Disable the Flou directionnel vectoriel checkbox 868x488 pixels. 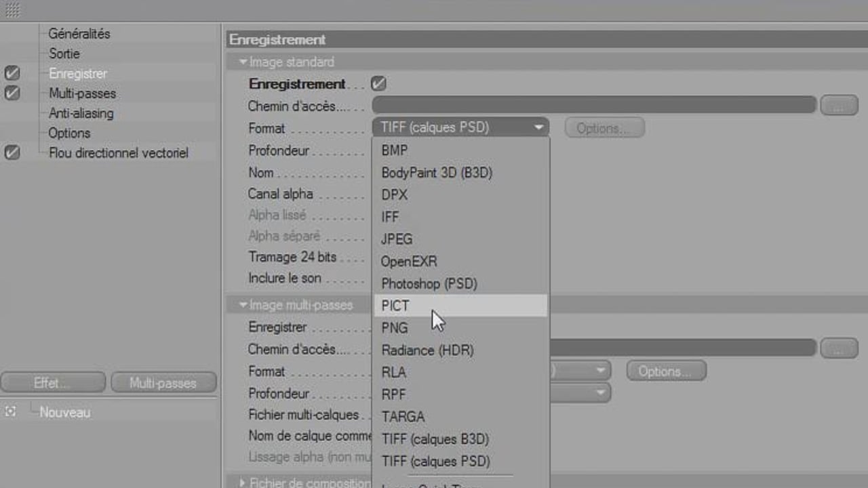[x=12, y=152]
